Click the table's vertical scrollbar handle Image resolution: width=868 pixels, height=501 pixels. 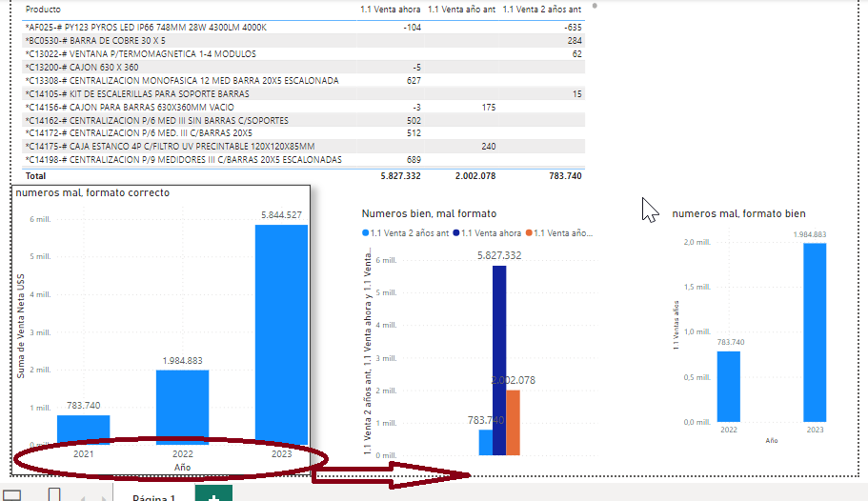595,6
